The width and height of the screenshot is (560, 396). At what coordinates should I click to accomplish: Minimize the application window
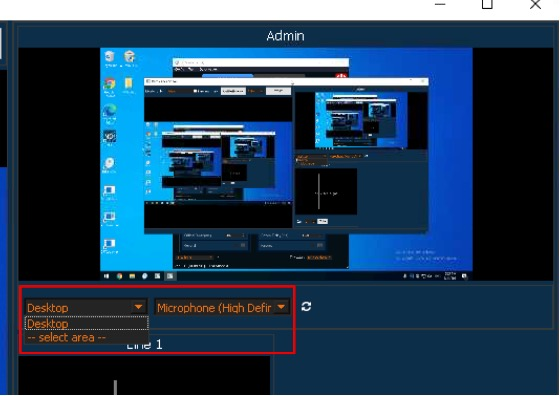click(x=440, y=5)
